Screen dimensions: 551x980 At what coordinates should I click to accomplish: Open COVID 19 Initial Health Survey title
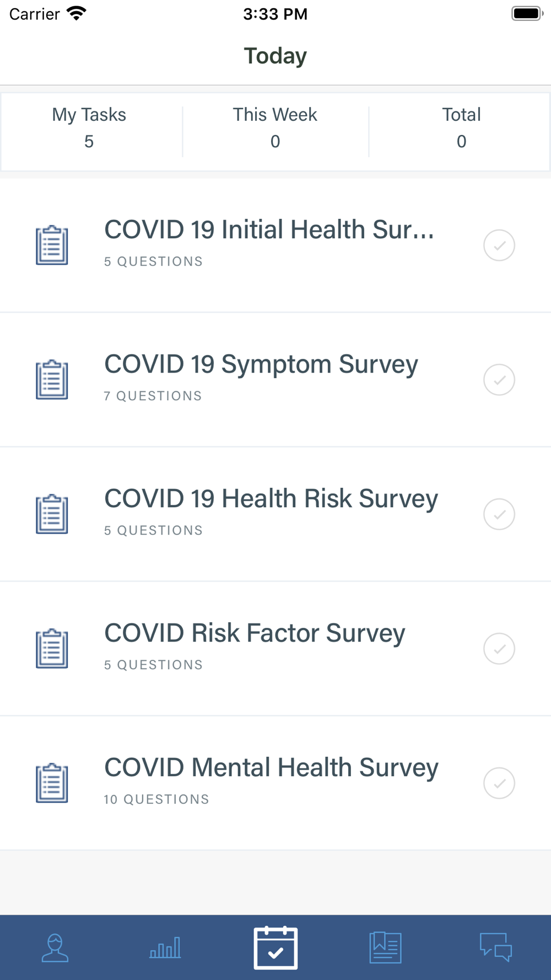(269, 230)
